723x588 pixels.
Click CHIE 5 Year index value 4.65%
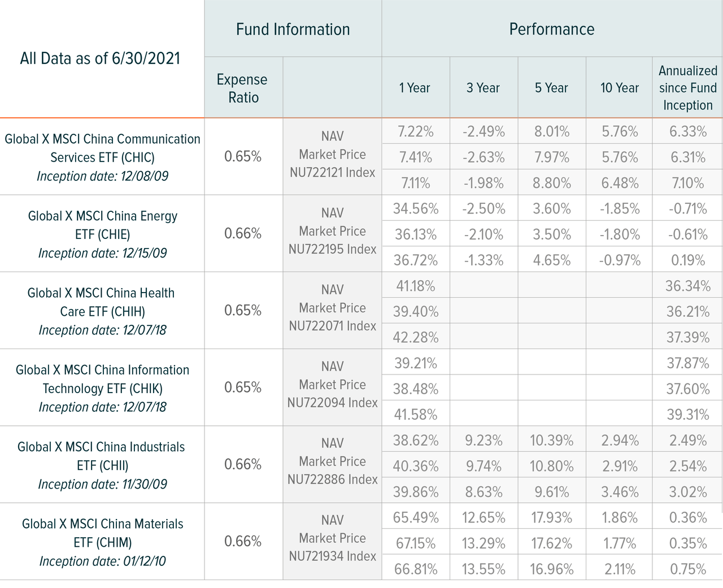(x=552, y=260)
